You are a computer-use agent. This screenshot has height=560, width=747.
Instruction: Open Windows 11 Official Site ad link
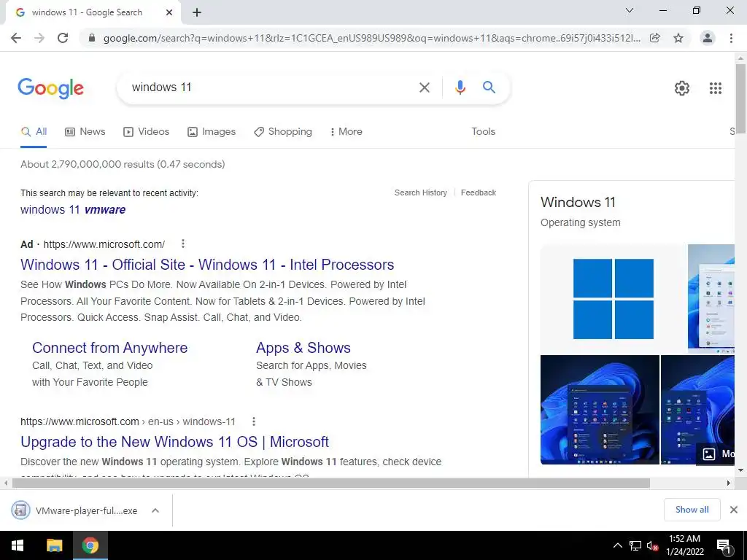point(207,265)
